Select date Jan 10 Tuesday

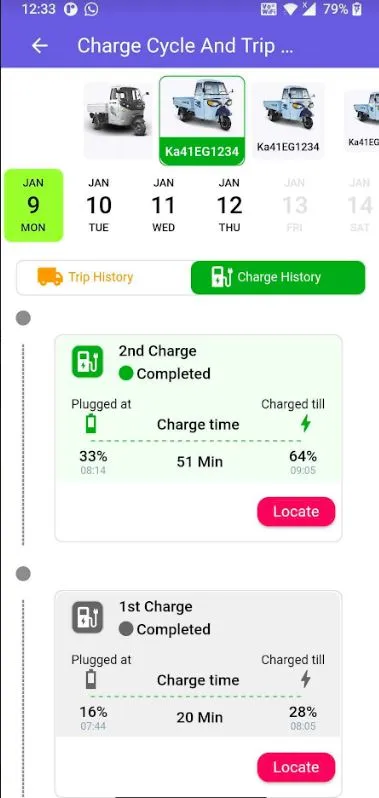coord(99,205)
